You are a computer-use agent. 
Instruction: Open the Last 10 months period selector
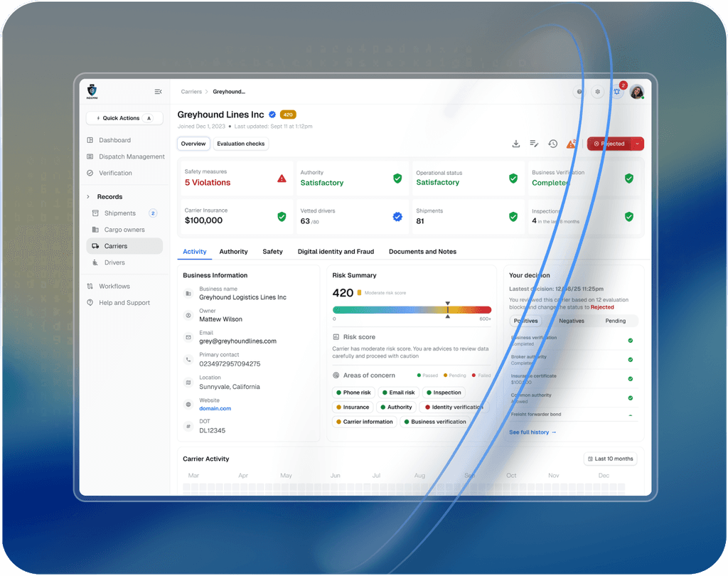[x=609, y=459]
